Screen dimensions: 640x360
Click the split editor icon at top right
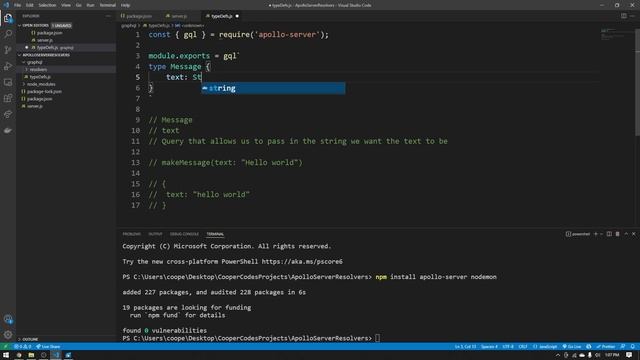(x=624, y=16)
